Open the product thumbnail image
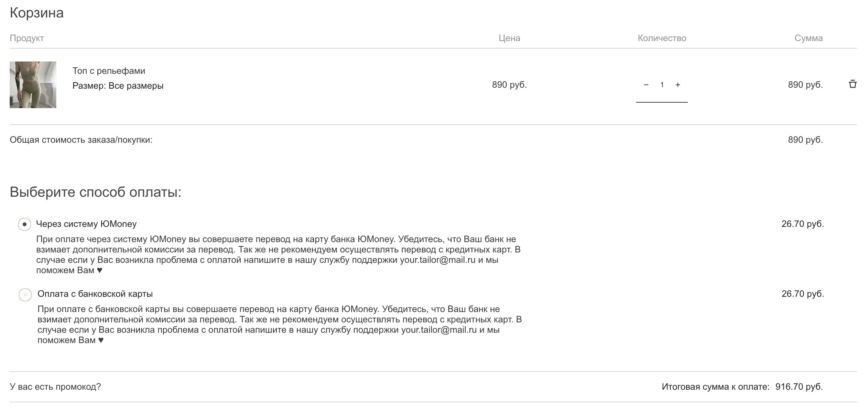This screenshot has width=868, height=413. point(33,84)
